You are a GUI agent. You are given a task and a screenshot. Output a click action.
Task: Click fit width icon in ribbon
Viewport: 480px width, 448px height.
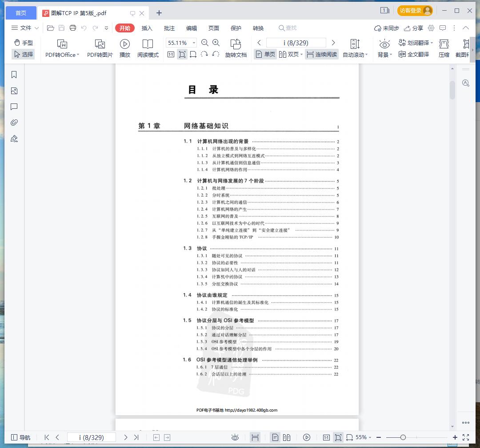[193, 55]
